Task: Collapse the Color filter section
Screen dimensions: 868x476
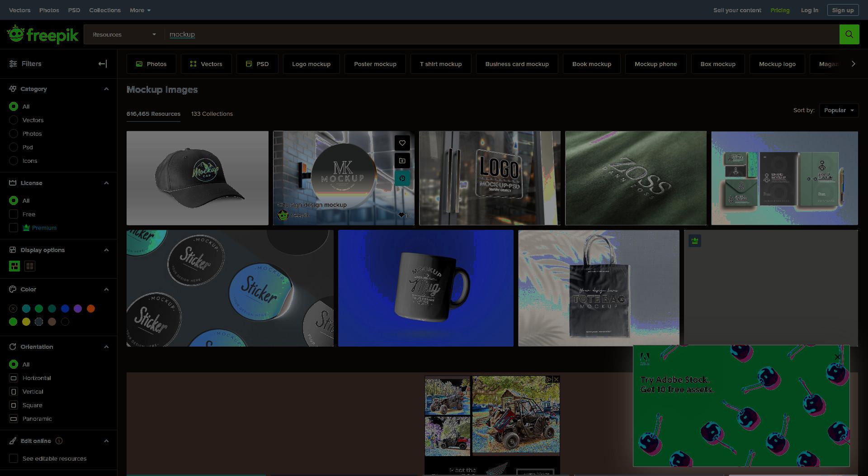Action: (106, 289)
